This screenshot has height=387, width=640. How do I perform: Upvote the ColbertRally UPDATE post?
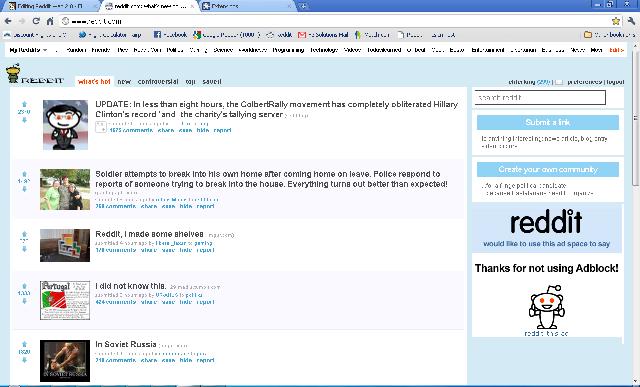(x=24, y=104)
